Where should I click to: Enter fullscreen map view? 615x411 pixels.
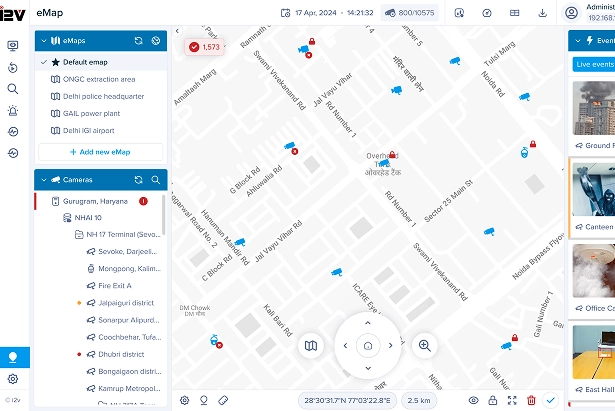[x=512, y=400]
